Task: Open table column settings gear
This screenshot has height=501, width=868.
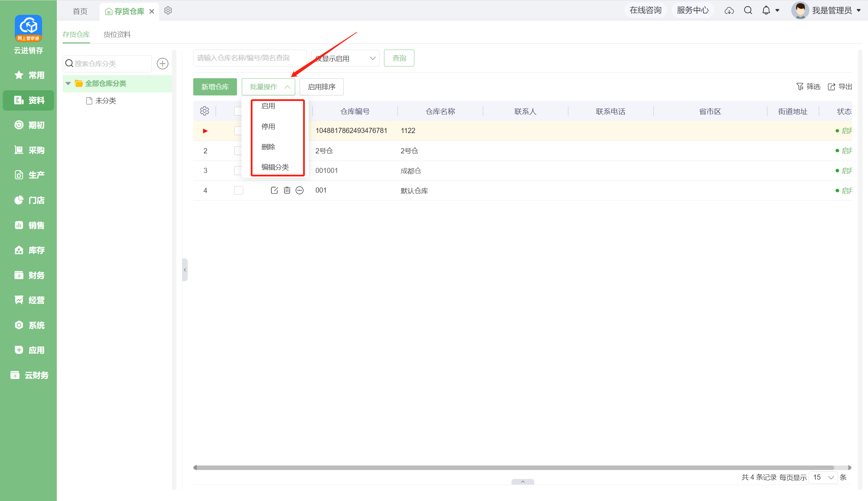Action: pyautogui.click(x=205, y=111)
